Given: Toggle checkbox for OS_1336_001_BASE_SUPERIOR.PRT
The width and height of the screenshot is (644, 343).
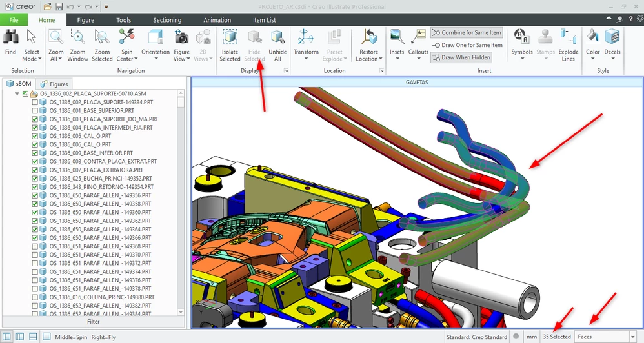Looking at the screenshot, I should pos(35,110).
